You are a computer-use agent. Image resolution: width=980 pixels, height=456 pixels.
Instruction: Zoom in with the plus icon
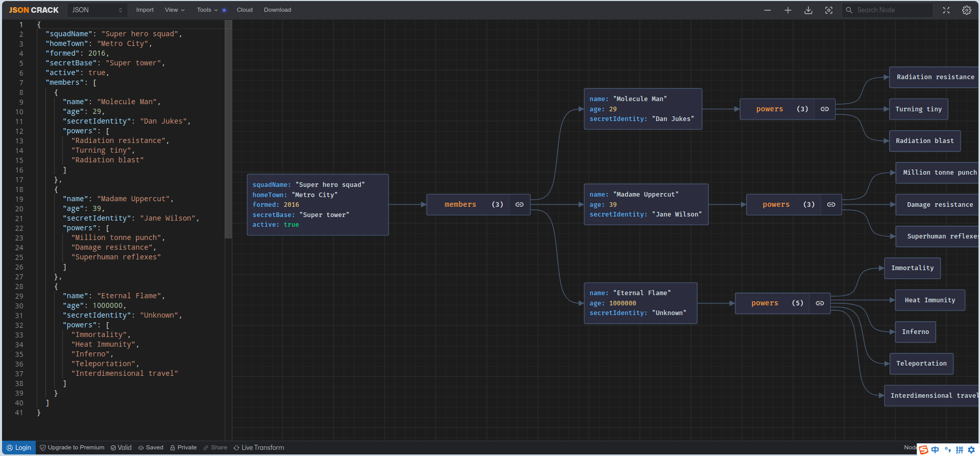tap(788, 10)
